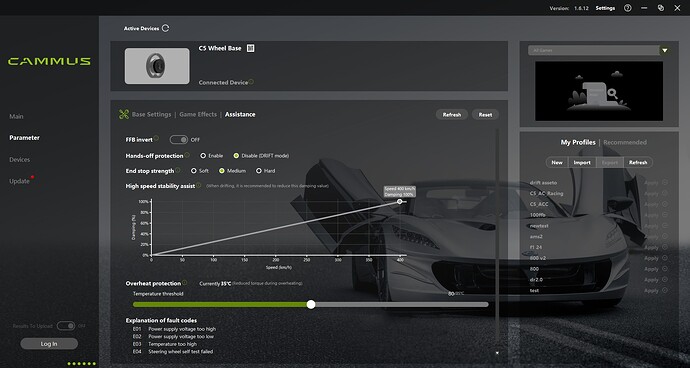Screen dimensions: 690x368
Task: Show info icon next to Hands-off protection
Action: [x=187, y=155]
